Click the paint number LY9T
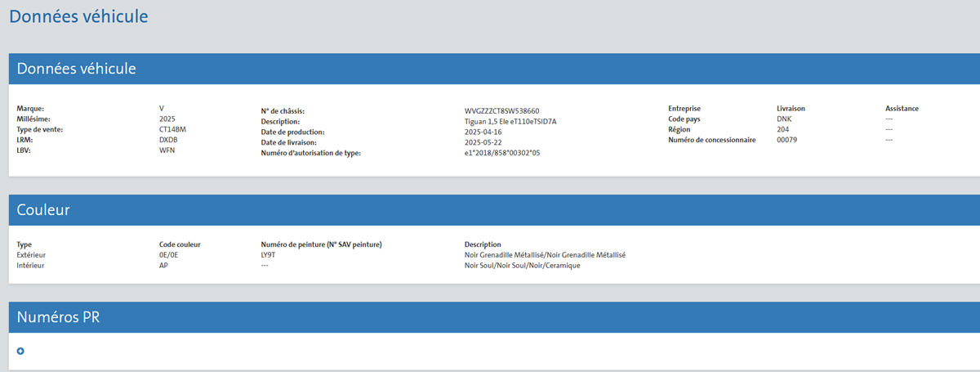The width and height of the screenshot is (980, 372). [x=269, y=255]
